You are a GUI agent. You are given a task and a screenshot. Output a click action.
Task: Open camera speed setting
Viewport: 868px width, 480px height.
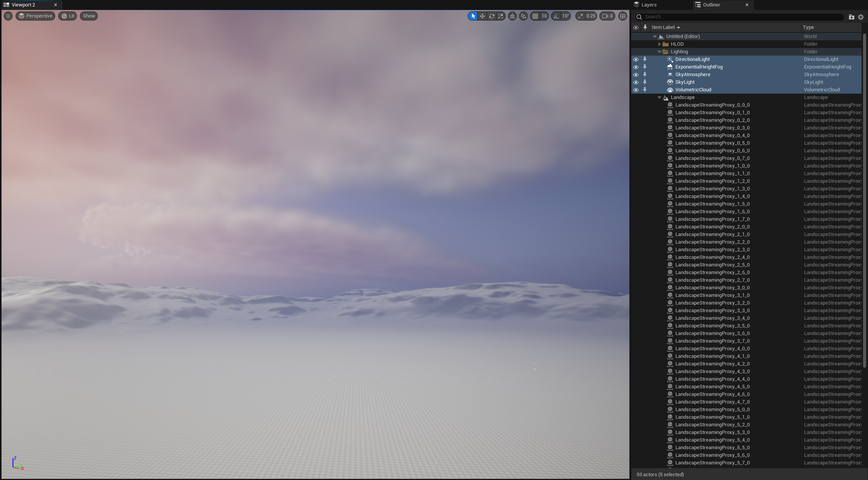[607, 16]
